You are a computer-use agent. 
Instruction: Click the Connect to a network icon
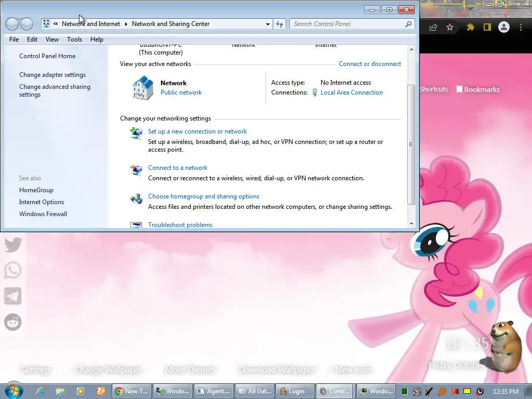tap(137, 170)
